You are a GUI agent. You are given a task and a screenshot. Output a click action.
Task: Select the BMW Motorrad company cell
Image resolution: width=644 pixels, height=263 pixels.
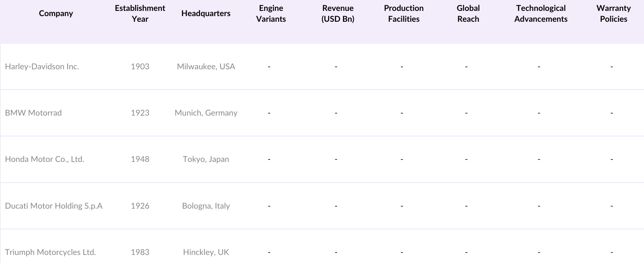point(33,113)
